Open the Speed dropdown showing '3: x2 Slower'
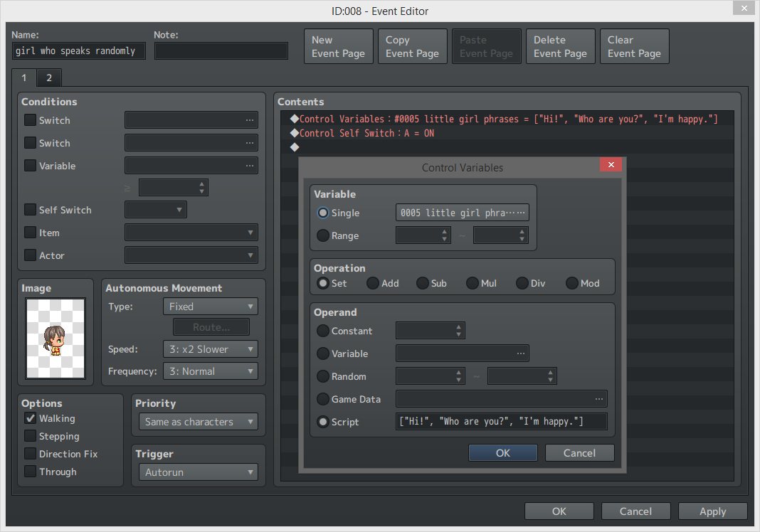Screen dimensions: 760x532 click(210, 349)
